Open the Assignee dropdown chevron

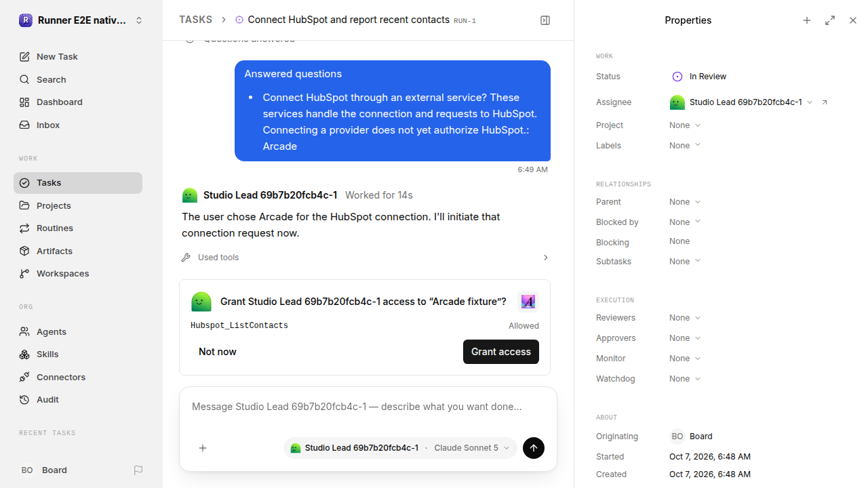[810, 102]
